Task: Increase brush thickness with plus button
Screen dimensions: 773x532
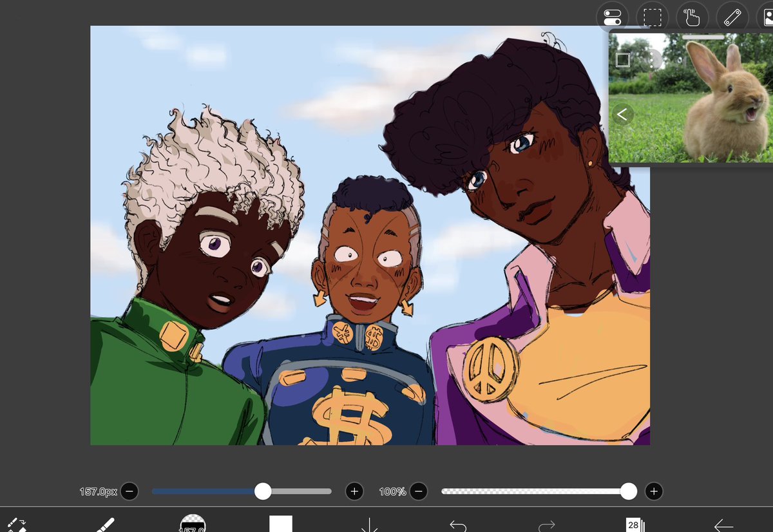Action: [x=354, y=491]
